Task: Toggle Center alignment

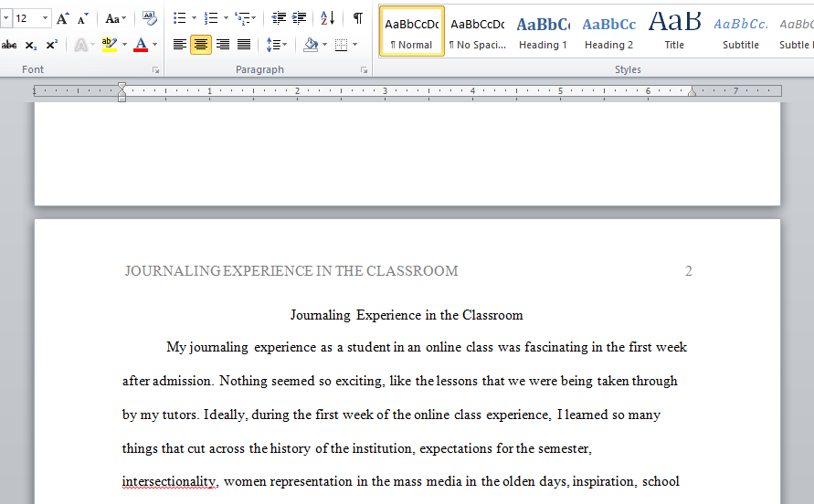Action: 201,45
